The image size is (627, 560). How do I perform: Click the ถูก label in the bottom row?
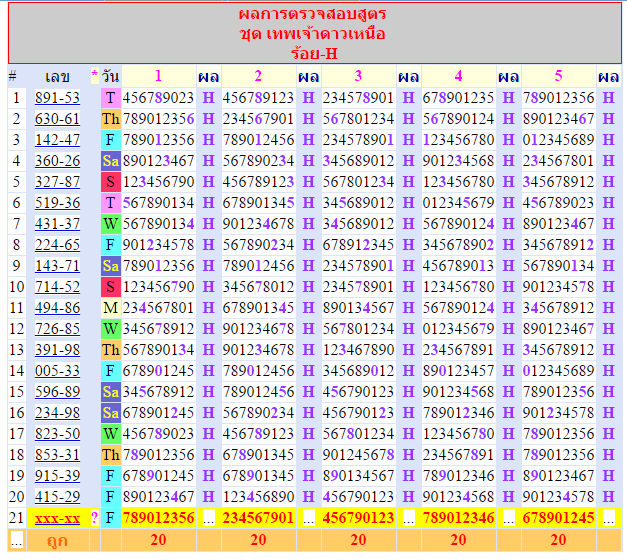coord(57,540)
